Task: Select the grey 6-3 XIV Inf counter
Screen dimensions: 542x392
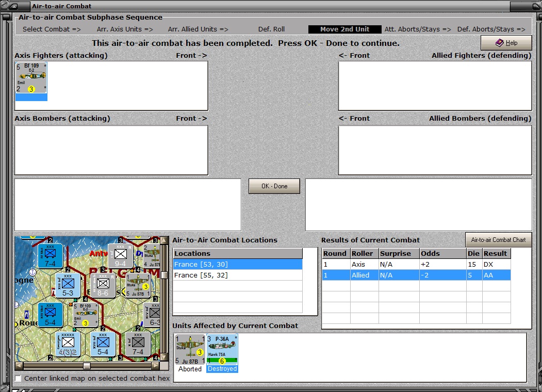Action: click(x=152, y=315)
